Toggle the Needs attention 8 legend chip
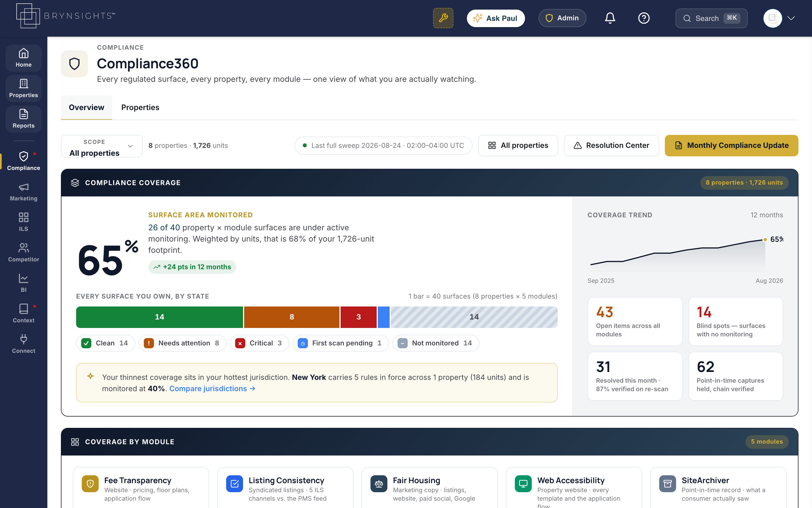Image resolution: width=812 pixels, height=508 pixels. 182,343
